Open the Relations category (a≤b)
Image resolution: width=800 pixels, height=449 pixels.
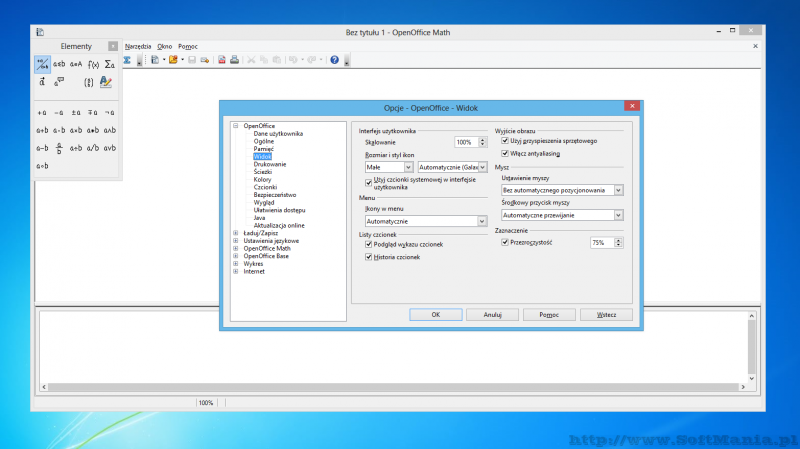(58, 64)
